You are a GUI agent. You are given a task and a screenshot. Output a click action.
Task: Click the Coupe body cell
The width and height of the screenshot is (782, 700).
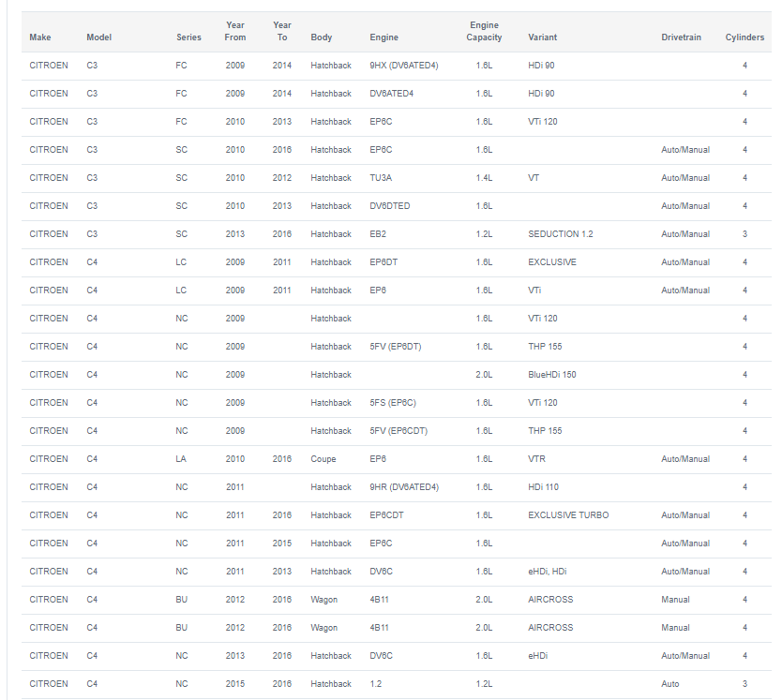323,459
